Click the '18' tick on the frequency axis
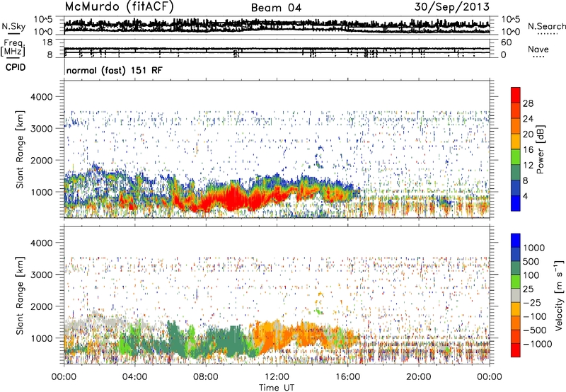This screenshot has width=566, height=392. click(x=47, y=42)
